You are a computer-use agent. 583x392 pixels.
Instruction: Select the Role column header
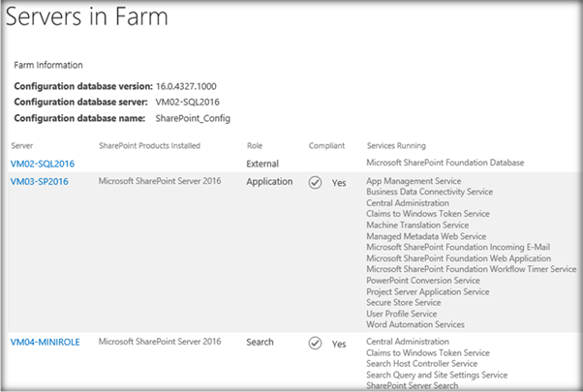(x=256, y=145)
